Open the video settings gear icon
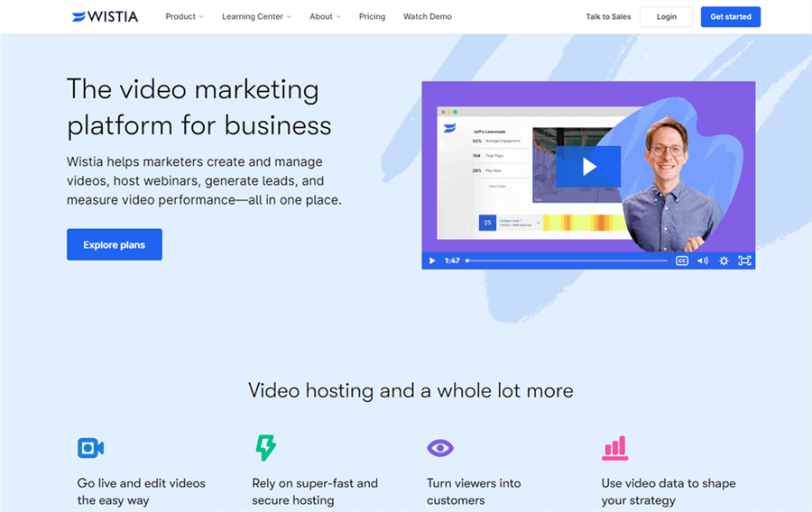Screen dimensions: 812x512 click(724, 261)
